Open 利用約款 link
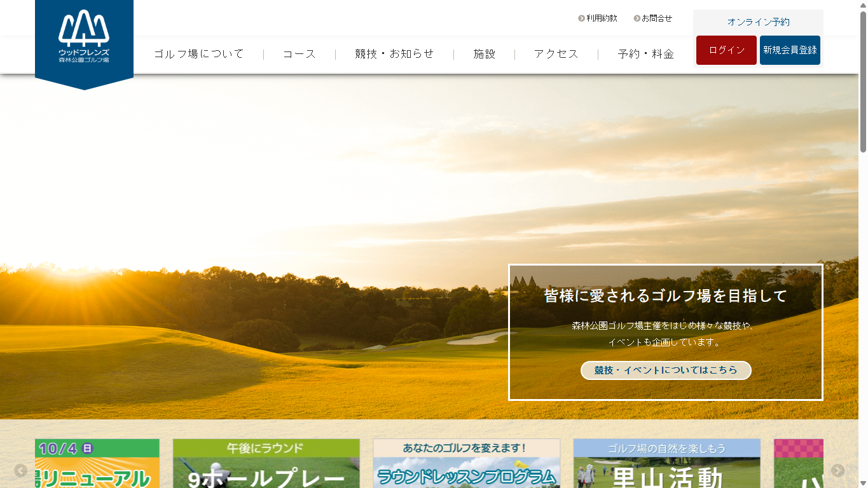This screenshot has width=868, height=488. [602, 18]
